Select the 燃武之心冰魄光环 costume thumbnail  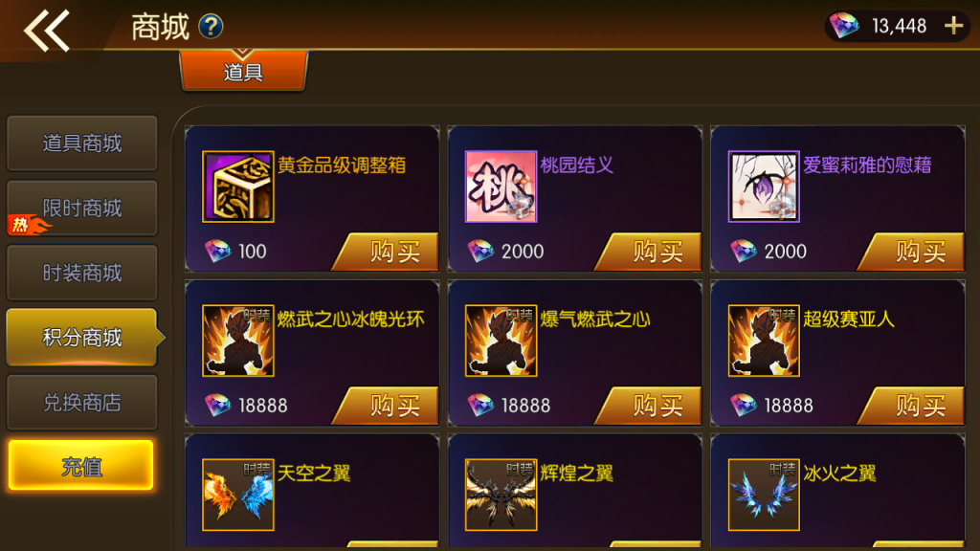pos(238,341)
